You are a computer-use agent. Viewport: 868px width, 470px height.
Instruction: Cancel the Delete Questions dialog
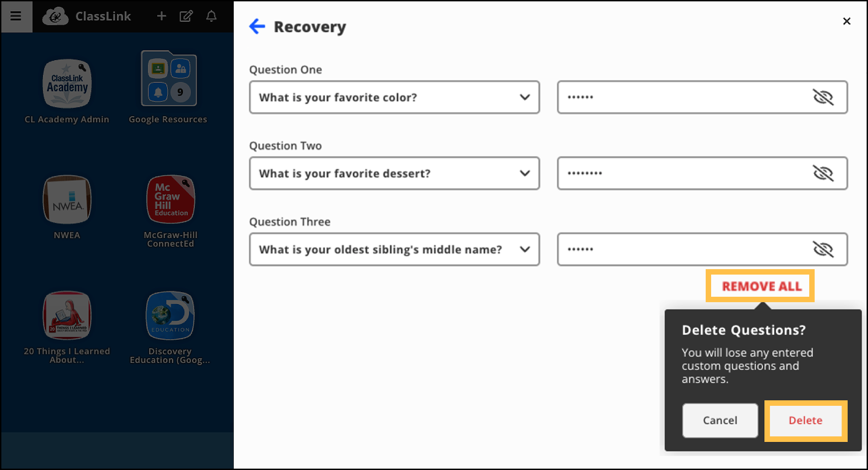tap(720, 420)
